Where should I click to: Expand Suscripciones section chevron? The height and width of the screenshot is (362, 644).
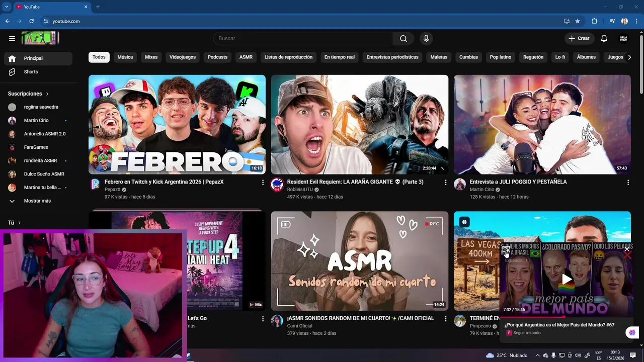tap(47, 94)
